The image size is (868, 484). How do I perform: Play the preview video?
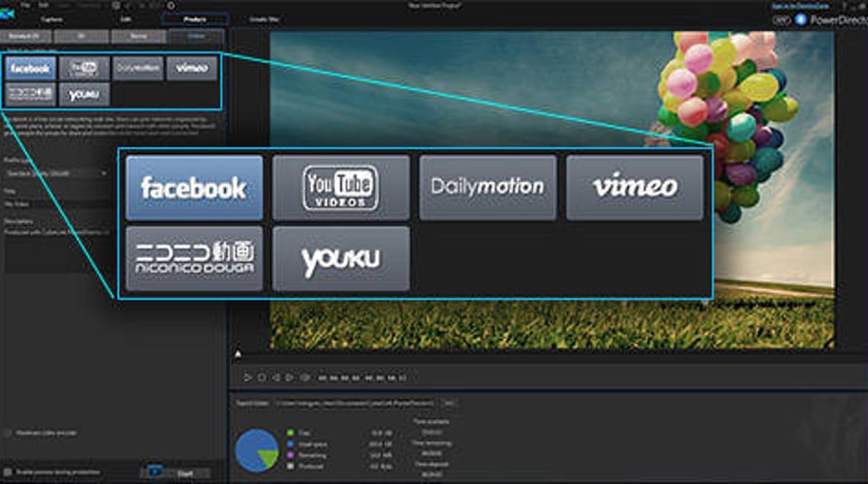(247, 378)
